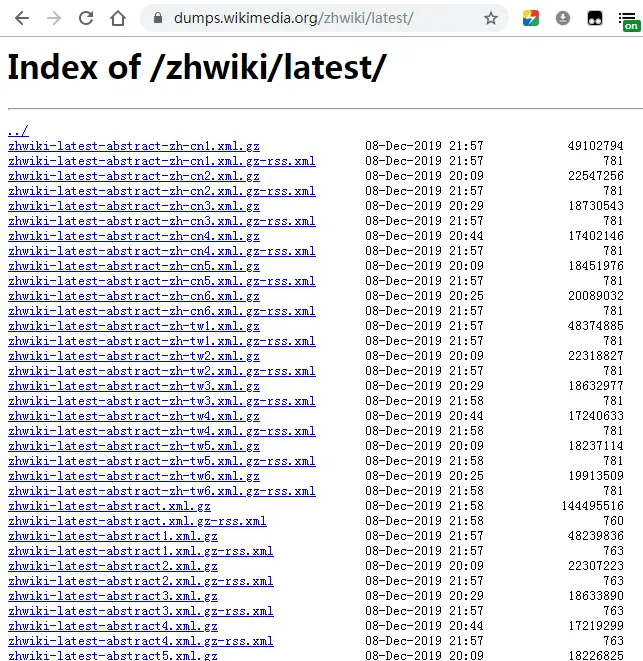This screenshot has height=661, width=643.
Task: Download zhwiki-latest-abstract4.xml.gz
Action: (113, 626)
